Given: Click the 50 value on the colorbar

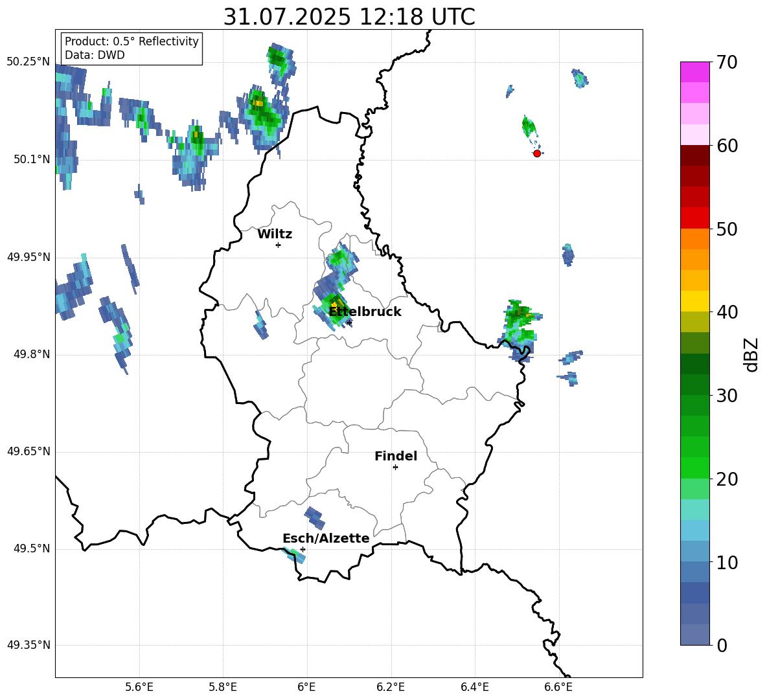Looking at the screenshot, I should click(x=727, y=229).
